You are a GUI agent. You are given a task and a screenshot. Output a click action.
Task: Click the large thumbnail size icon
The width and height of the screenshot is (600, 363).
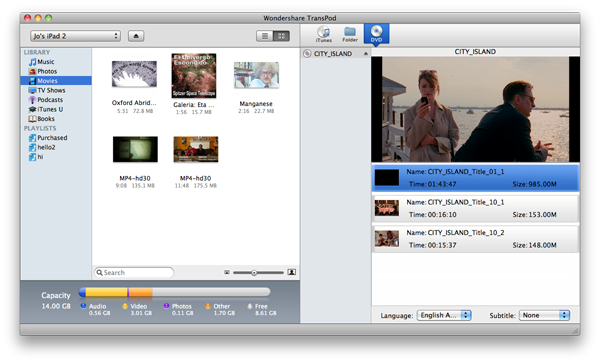[x=292, y=272]
